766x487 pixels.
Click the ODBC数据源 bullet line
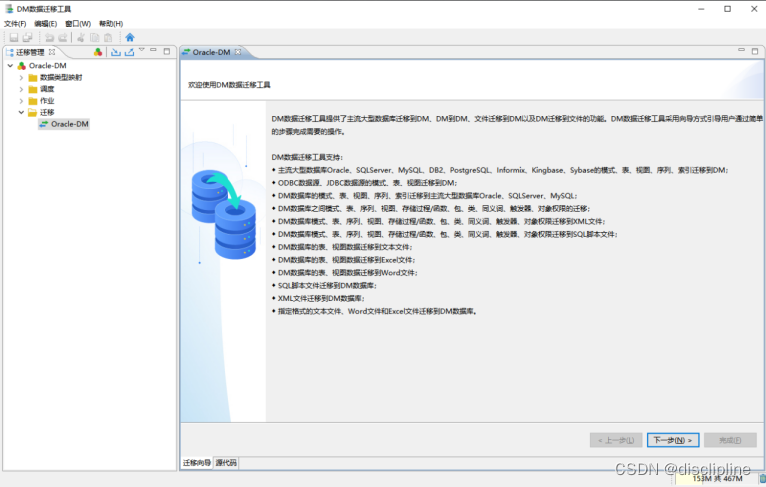(367, 183)
